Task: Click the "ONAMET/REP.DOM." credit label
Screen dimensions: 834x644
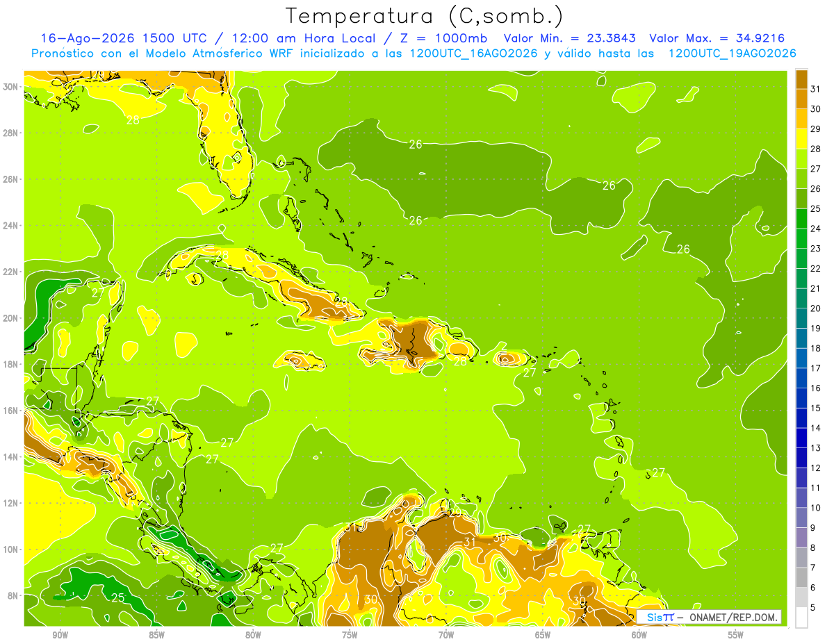Action: [733, 616]
